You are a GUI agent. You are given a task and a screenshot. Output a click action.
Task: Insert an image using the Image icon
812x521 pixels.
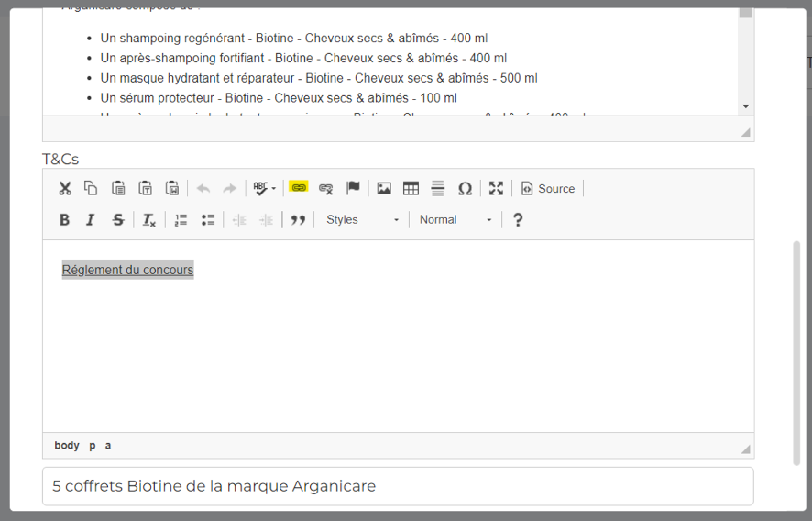(x=384, y=188)
